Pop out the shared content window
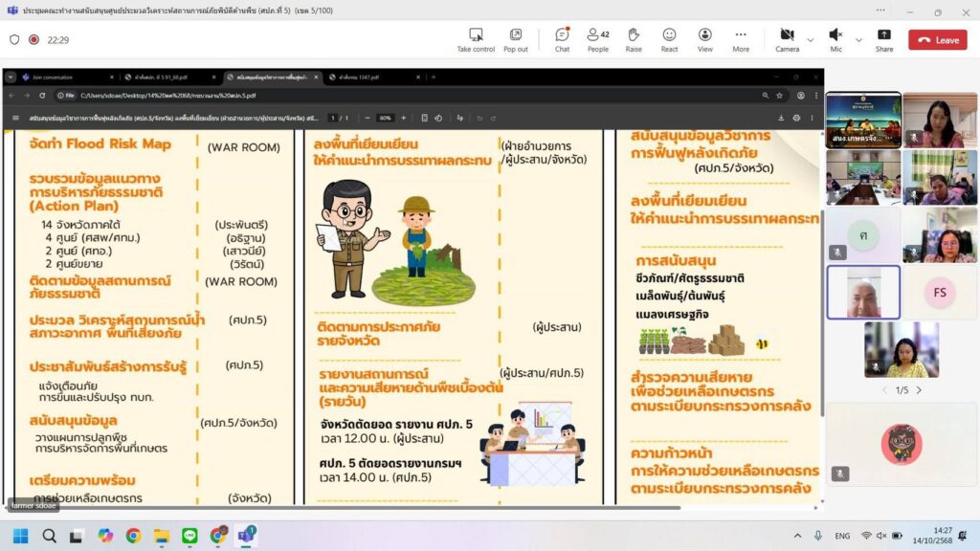 516,39
